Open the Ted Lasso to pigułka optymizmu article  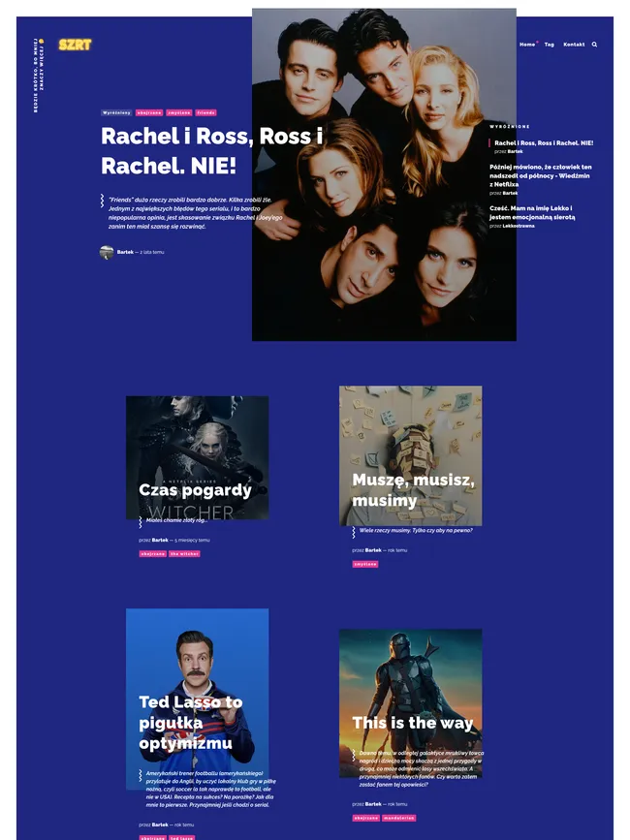[191, 723]
